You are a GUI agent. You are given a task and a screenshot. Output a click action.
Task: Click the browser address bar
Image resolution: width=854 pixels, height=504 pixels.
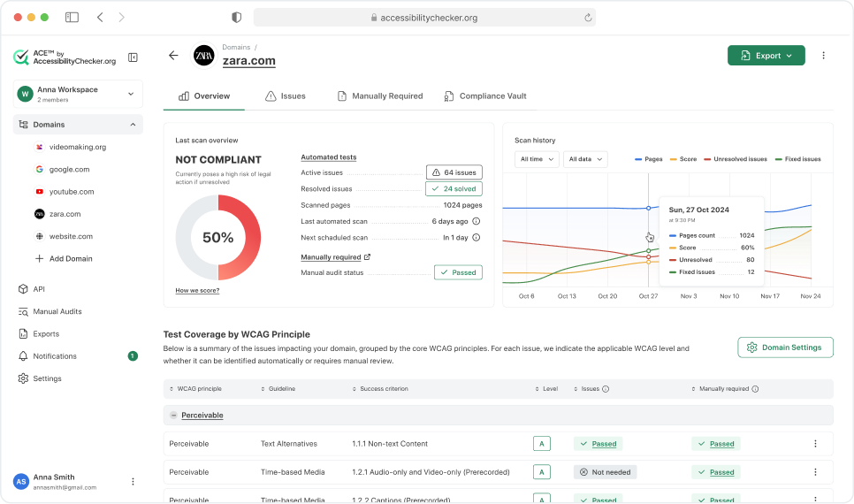(x=424, y=18)
